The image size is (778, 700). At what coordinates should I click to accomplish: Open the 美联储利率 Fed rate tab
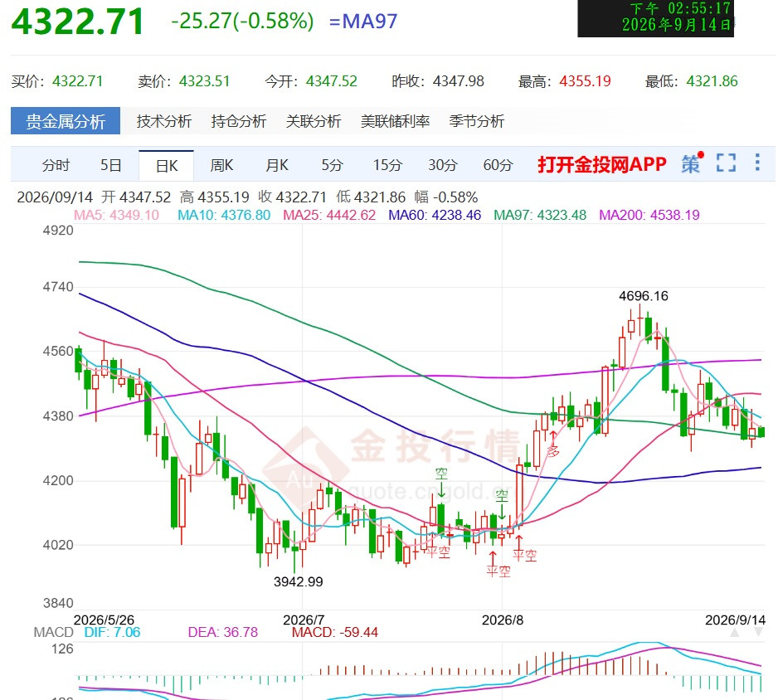pos(395,121)
